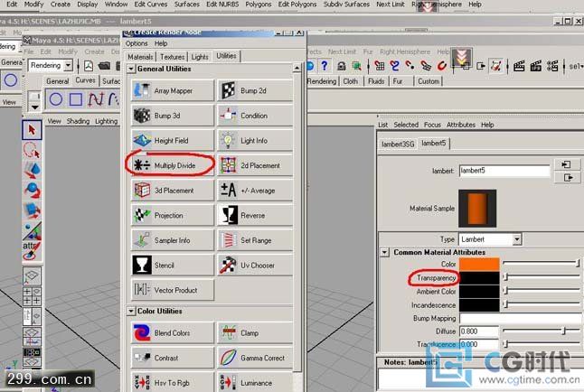Switch to the Textures tab
Screen dimensions: 584x392
[x=173, y=57]
